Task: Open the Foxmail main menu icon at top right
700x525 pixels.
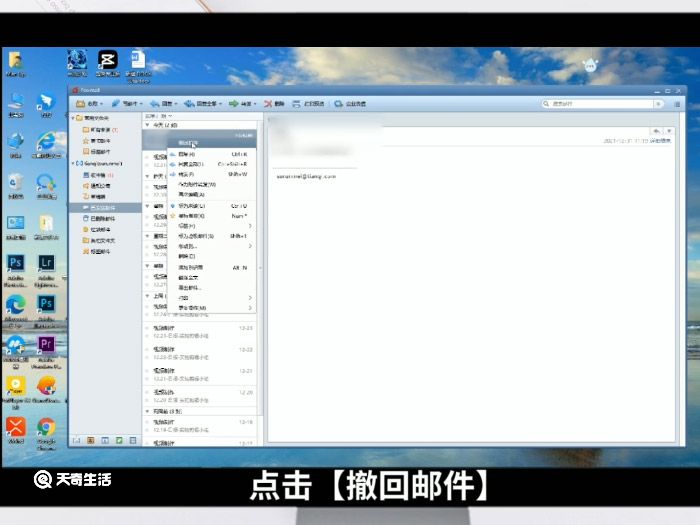Action: (677, 104)
